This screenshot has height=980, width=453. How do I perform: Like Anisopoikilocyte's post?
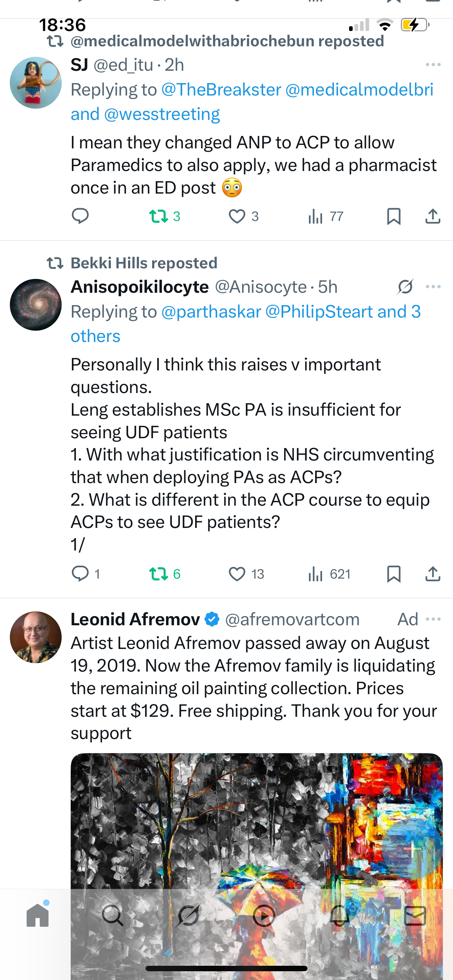[237, 574]
